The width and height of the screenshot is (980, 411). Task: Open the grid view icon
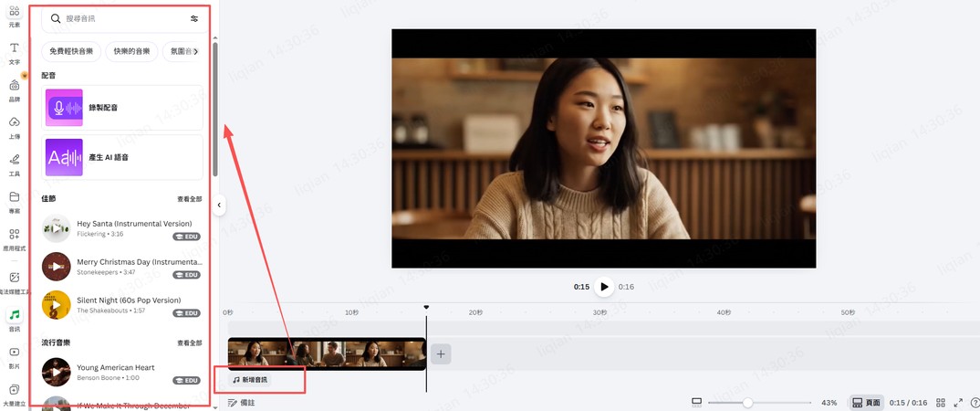pos(941,402)
